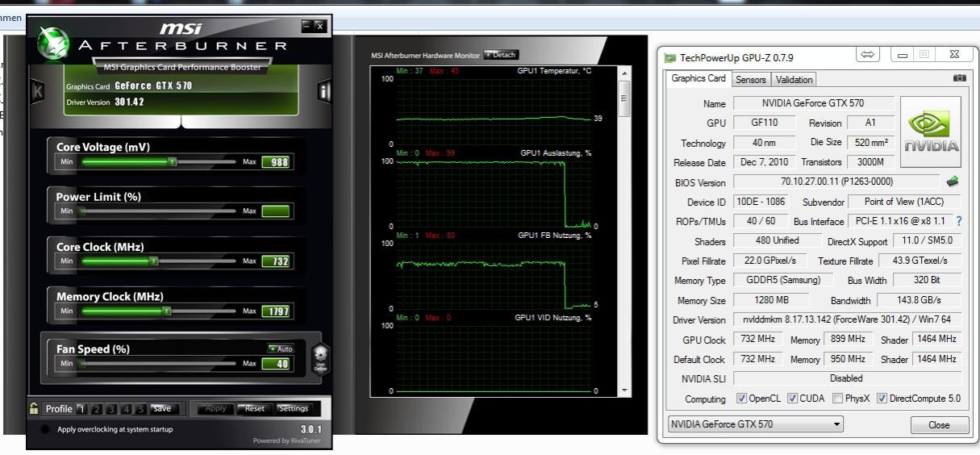Toggle the DirectCompute 5.0 checkbox

(x=882, y=399)
